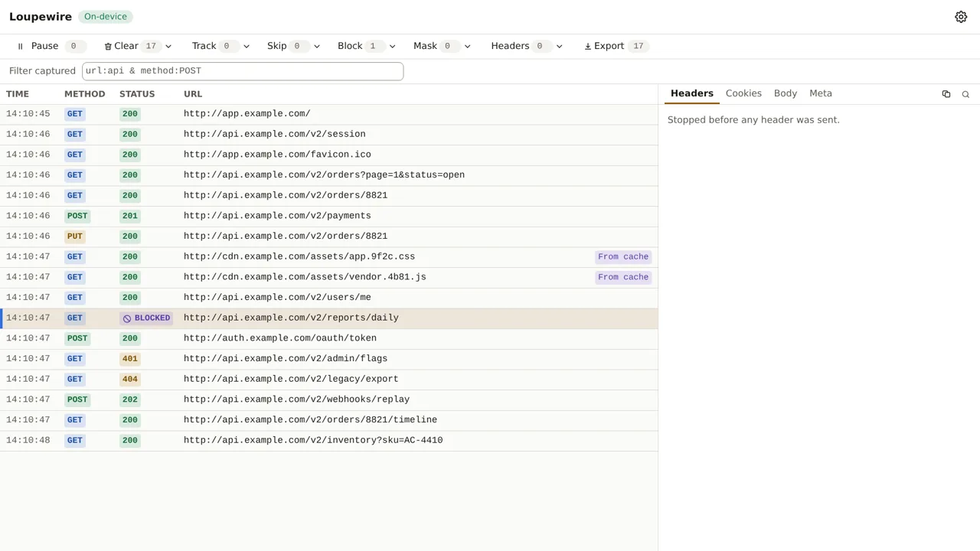Image resolution: width=980 pixels, height=551 pixels.
Task: Click From cache badge on app.9f2c.css
Action: [623, 257]
